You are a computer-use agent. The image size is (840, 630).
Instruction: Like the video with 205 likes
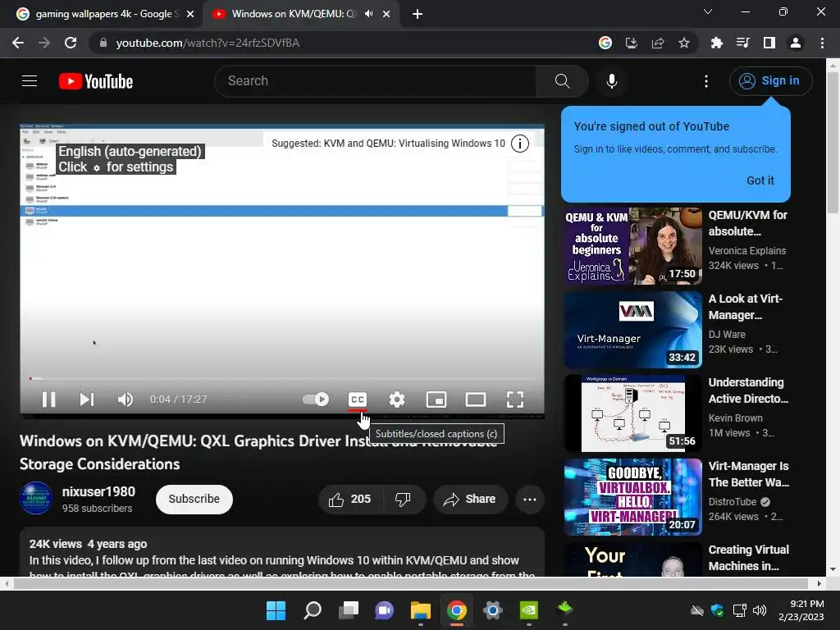pyautogui.click(x=349, y=500)
